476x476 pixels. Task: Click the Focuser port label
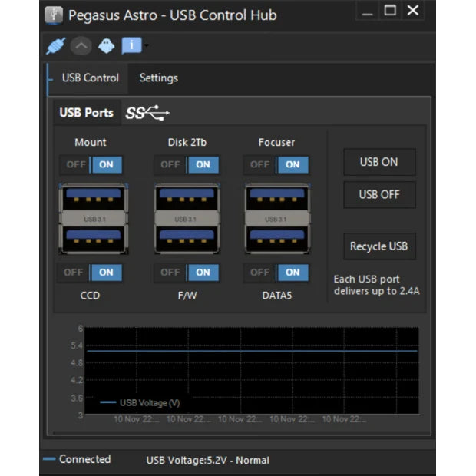pos(276,142)
